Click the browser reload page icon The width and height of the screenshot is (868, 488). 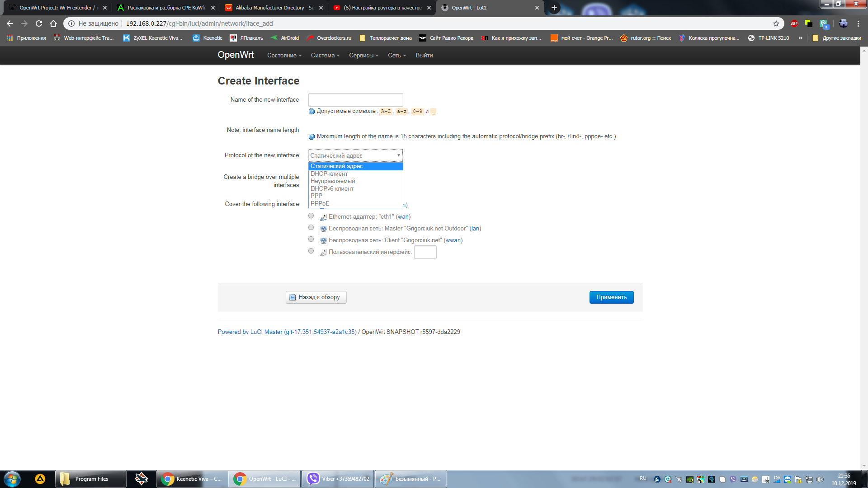click(x=39, y=23)
